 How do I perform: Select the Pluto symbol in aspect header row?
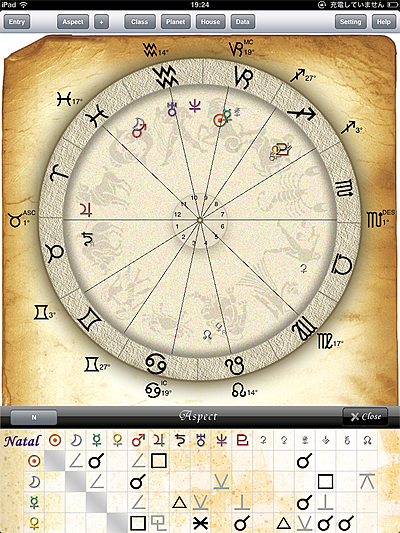[242, 441]
